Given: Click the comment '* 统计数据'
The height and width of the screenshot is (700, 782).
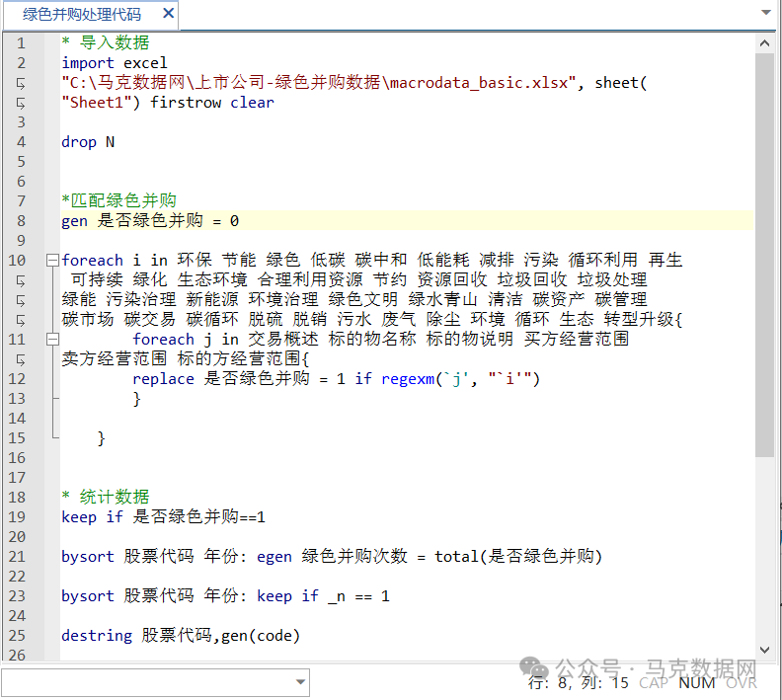Looking at the screenshot, I should pyautogui.click(x=106, y=497).
